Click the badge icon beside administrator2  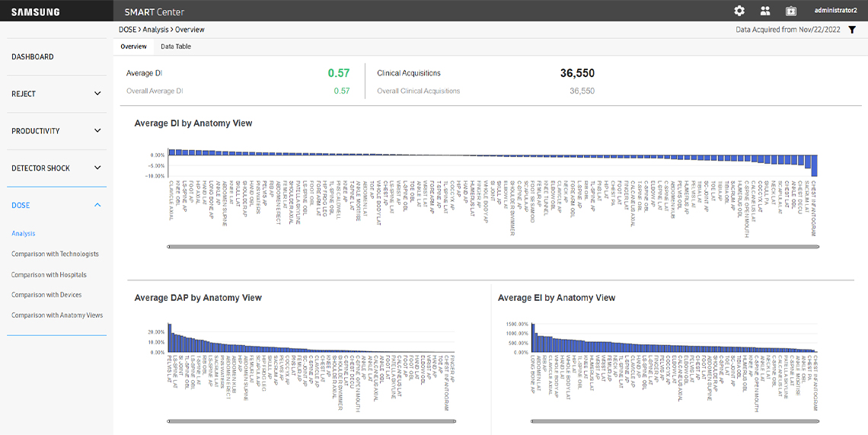(x=790, y=11)
